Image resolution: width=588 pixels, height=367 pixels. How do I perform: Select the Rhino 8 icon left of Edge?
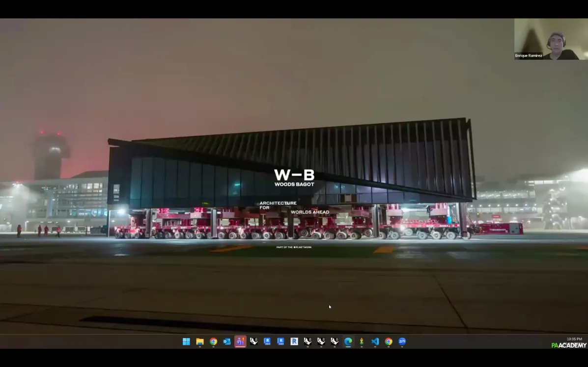[335, 341]
